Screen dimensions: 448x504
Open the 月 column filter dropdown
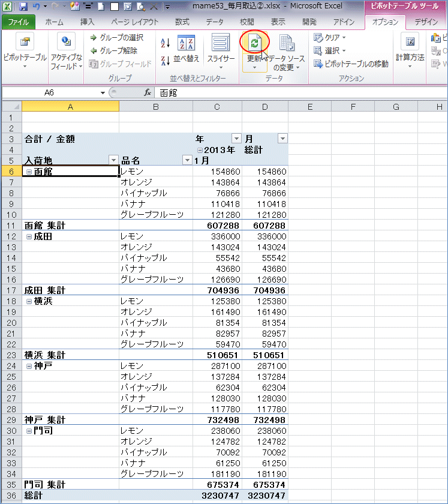pyautogui.click(x=282, y=139)
